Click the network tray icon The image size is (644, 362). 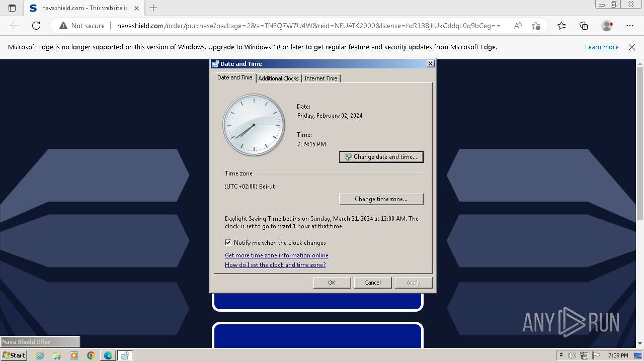pos(584,355)
